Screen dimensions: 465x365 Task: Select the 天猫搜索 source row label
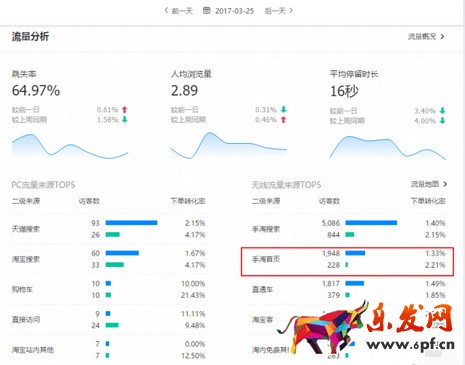click(26, 229)
